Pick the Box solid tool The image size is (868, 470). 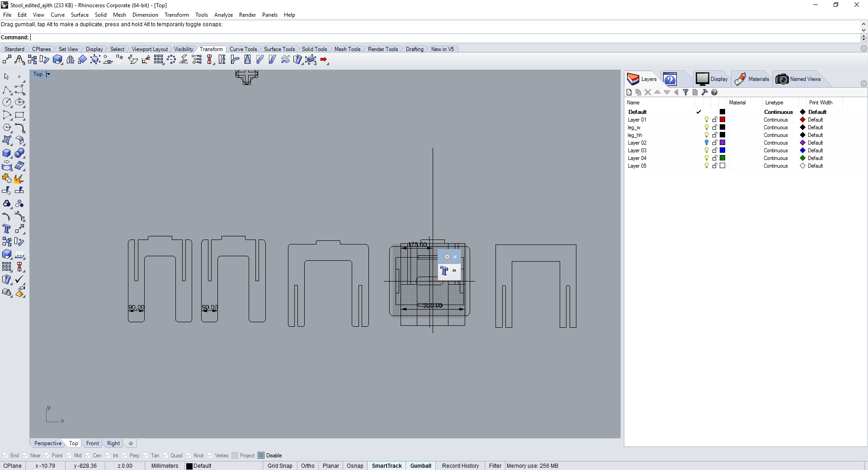coord(7,153)
